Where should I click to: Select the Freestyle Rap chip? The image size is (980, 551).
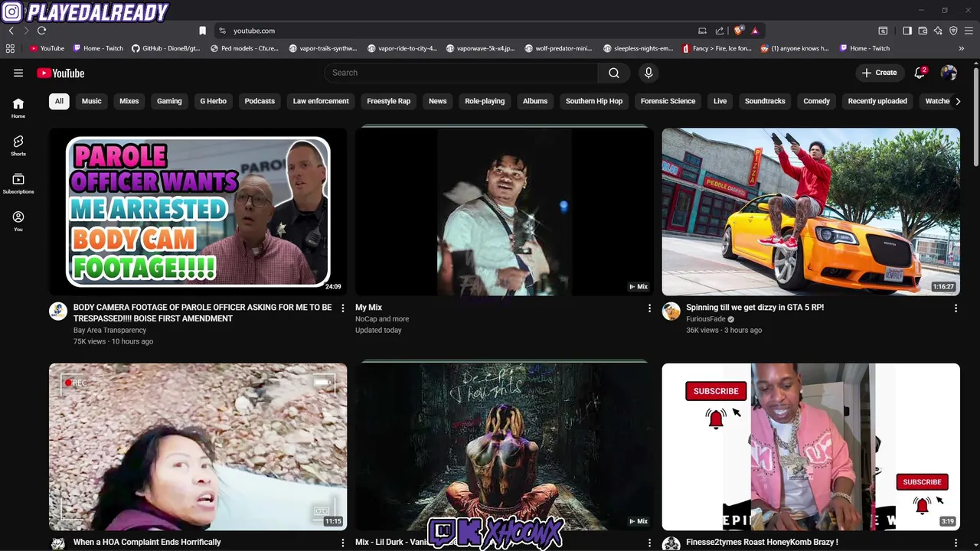pos(389,101)
